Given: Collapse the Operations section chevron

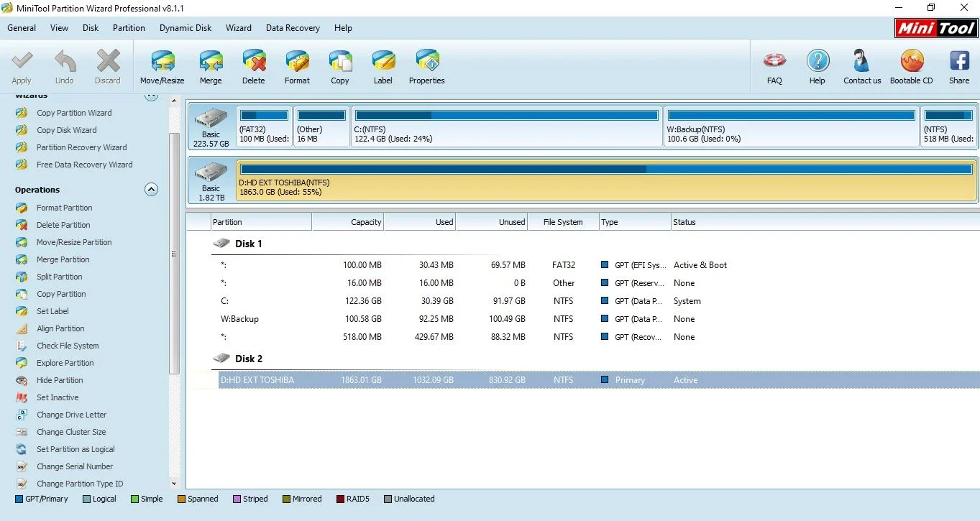Looking at the screenshot, I should coord(151,190).
